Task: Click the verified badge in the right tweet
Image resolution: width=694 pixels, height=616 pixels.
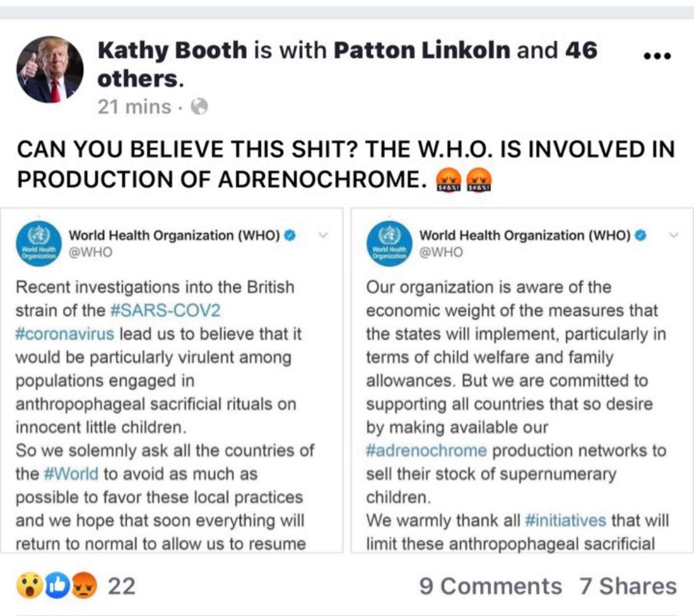Action: click(x=642, y=235)
